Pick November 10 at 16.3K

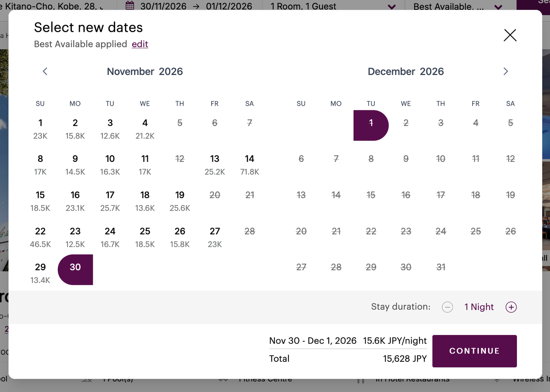[x=110, y=165]
